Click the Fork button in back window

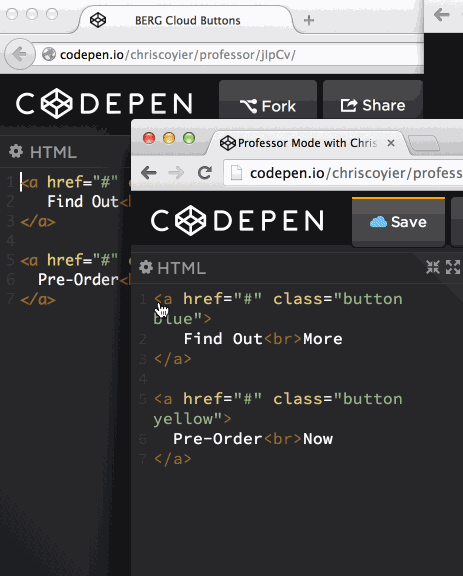(x=268, y=100)
